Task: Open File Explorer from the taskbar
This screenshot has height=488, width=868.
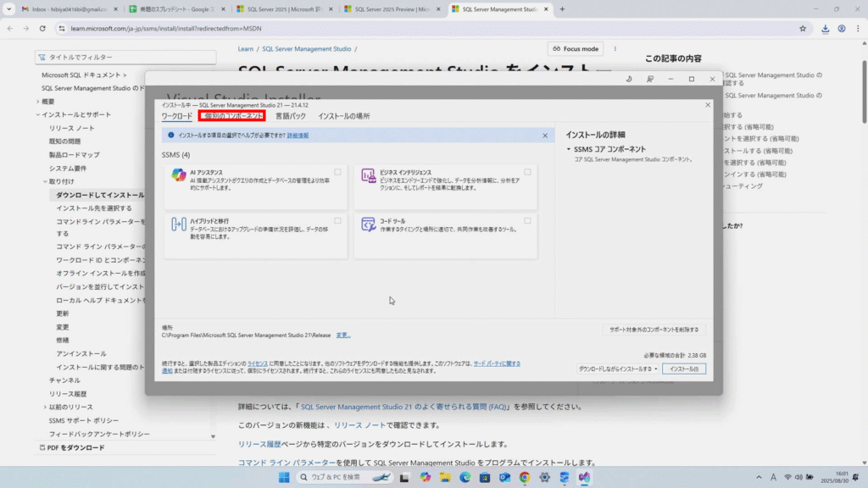Action: (x=444, y=477)
